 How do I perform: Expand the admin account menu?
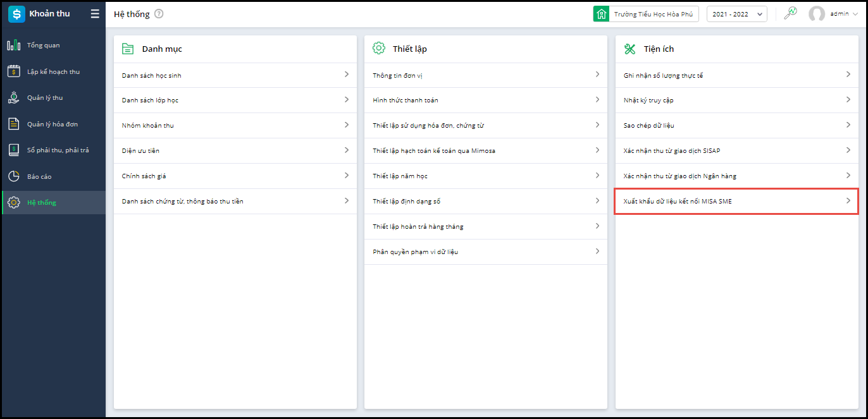point(833,14)
